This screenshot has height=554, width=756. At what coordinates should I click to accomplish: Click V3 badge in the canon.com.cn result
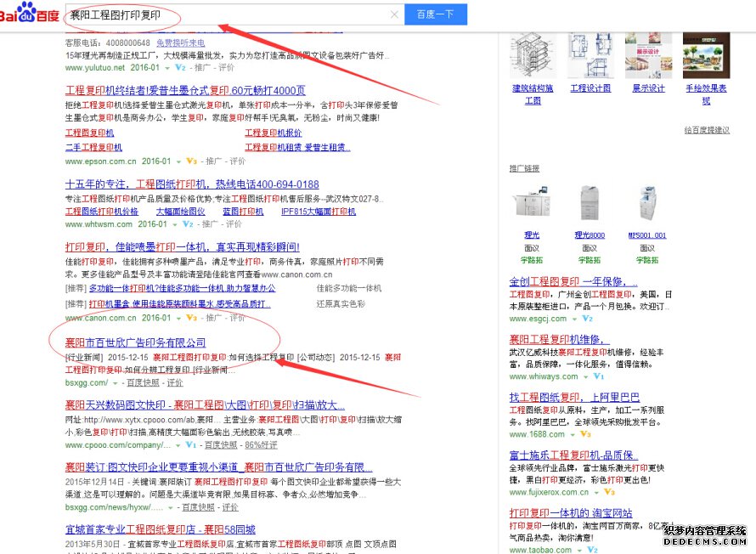191,318
